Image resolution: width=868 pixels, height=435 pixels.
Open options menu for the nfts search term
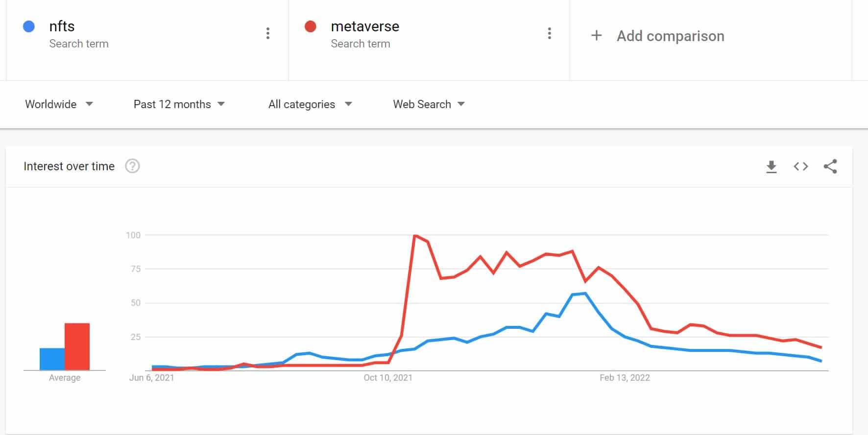267,33
